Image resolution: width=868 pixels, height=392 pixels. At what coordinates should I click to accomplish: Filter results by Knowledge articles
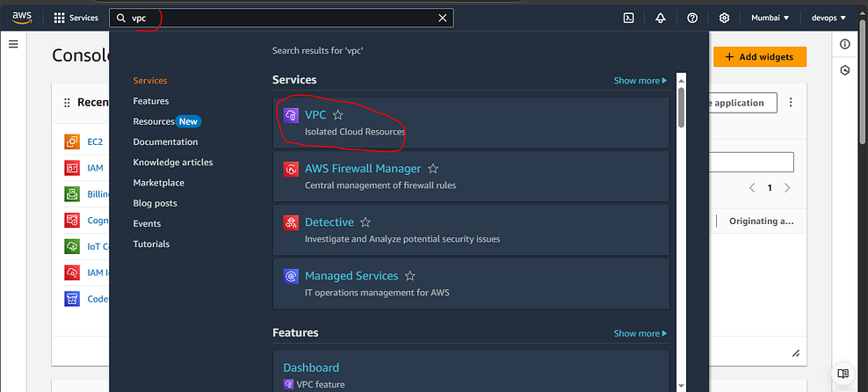click(173, 163)
